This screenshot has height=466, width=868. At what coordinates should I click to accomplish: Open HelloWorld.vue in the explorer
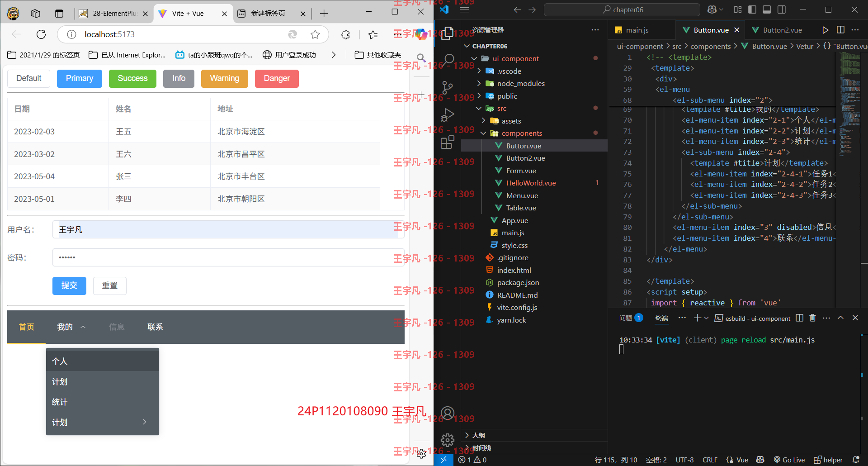point(531,183)
